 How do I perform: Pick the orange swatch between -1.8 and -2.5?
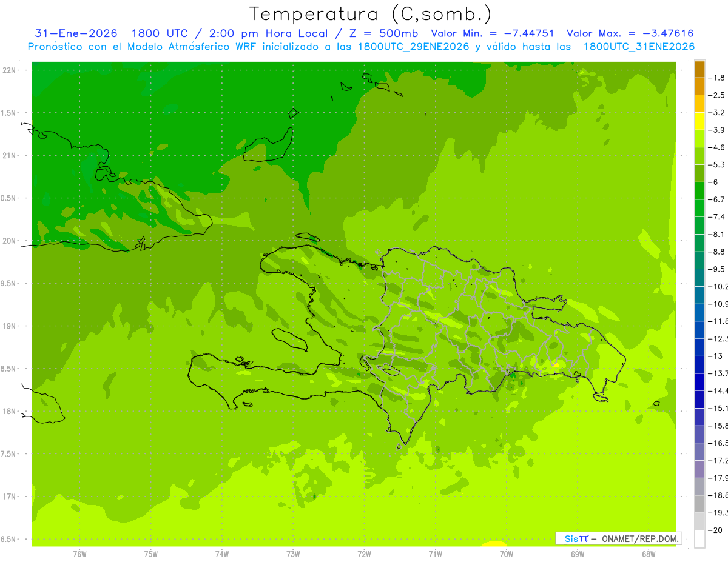click(x=699, y=87)
